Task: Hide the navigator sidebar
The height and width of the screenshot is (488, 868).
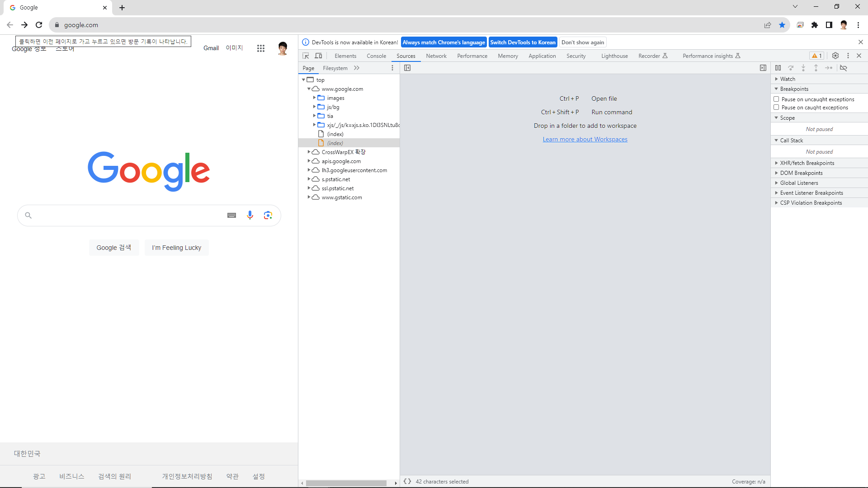Action: (407, 68)
